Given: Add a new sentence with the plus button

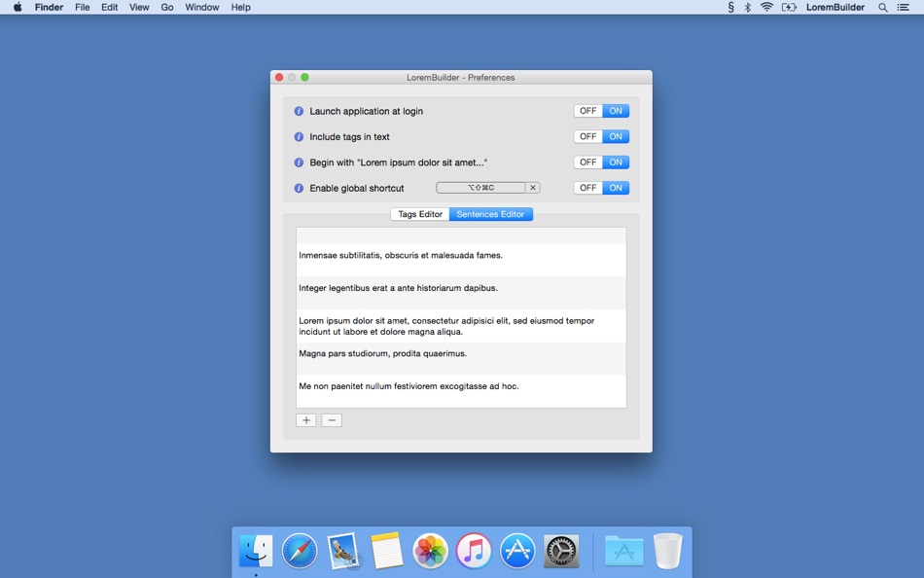Looking at the screenshot, I should pyautogui.click(x=305, y=419).
